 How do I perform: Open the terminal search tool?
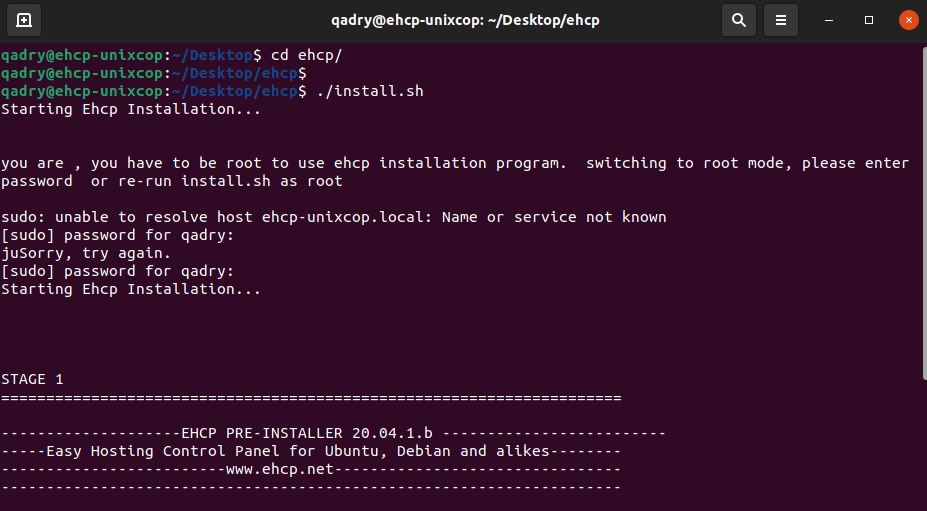[x=738, y=20]
